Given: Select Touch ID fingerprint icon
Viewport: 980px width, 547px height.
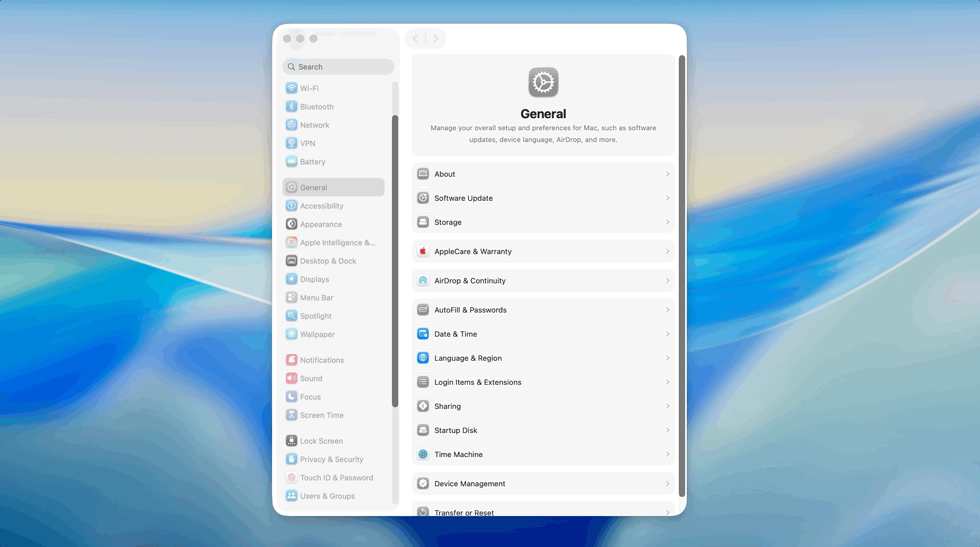Looking at the screenshot, I should [x=291, y=478].
